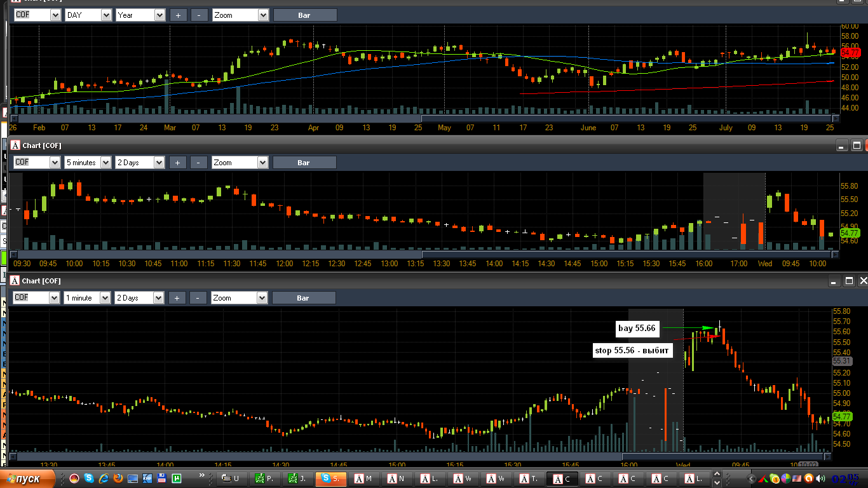Select taskbar item labeled T.
Screen dimensions: 868x488
[529, 478]
